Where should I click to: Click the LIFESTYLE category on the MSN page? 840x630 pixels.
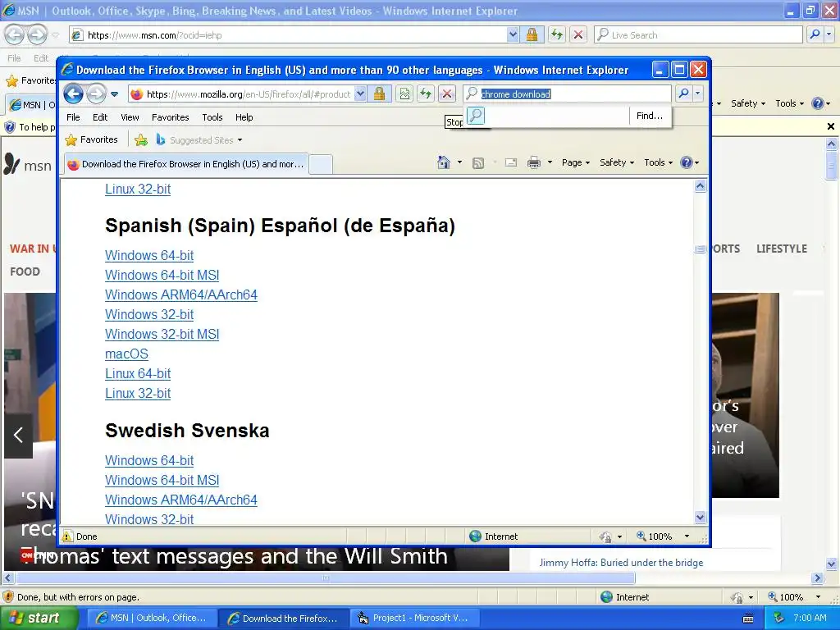pyautogui.click(x=781, y=249)
